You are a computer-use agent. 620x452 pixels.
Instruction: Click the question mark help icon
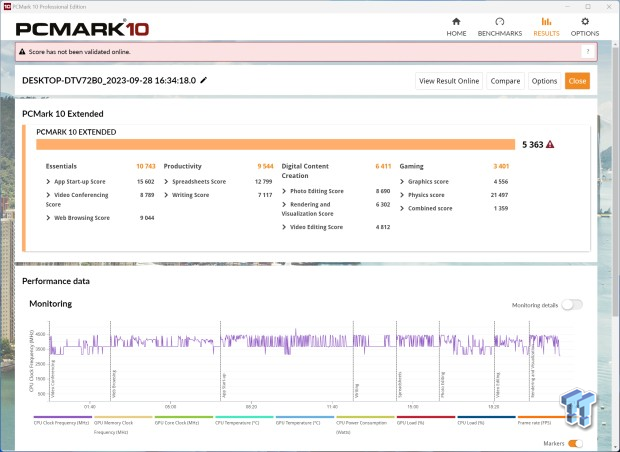pos(588,51)
